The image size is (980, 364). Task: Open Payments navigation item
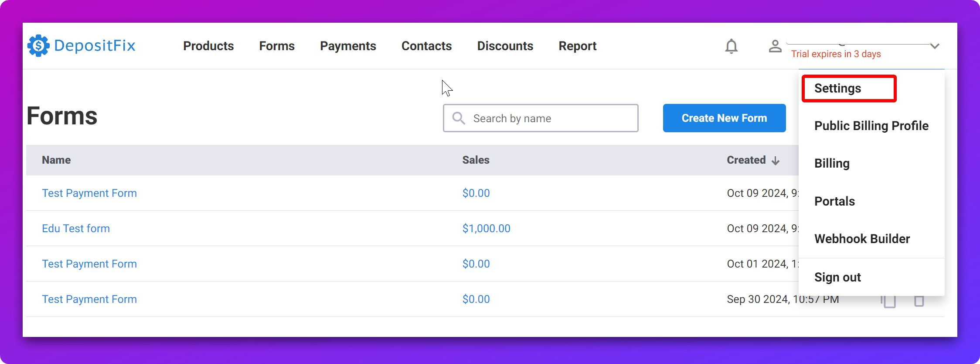[348, 46]
